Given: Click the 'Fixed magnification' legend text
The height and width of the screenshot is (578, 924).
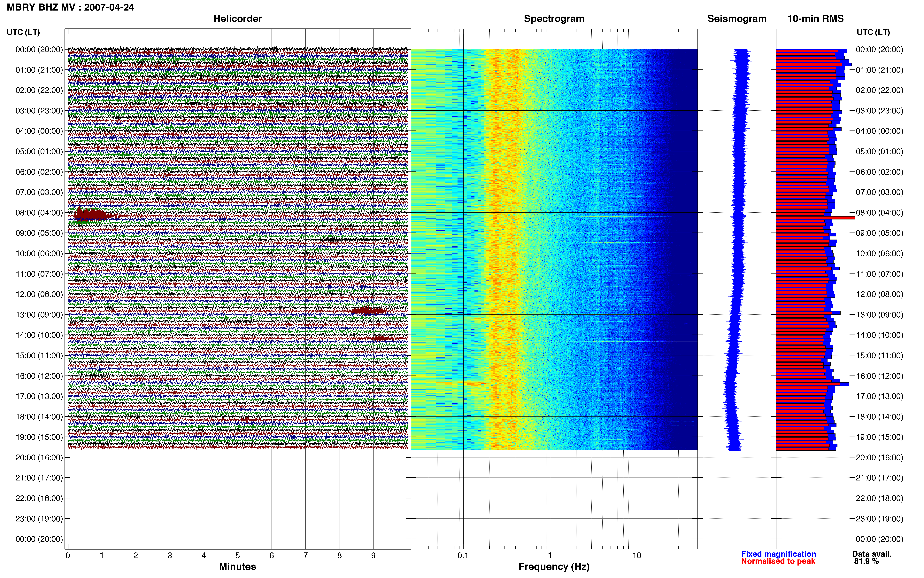Looking at the screenshot, I should click(x=778, y=554).
